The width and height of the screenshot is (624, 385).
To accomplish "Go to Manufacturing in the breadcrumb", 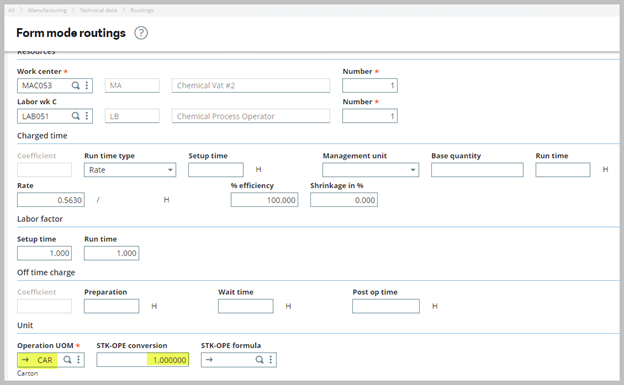I will pyautogui.click(x=47, y=10).
